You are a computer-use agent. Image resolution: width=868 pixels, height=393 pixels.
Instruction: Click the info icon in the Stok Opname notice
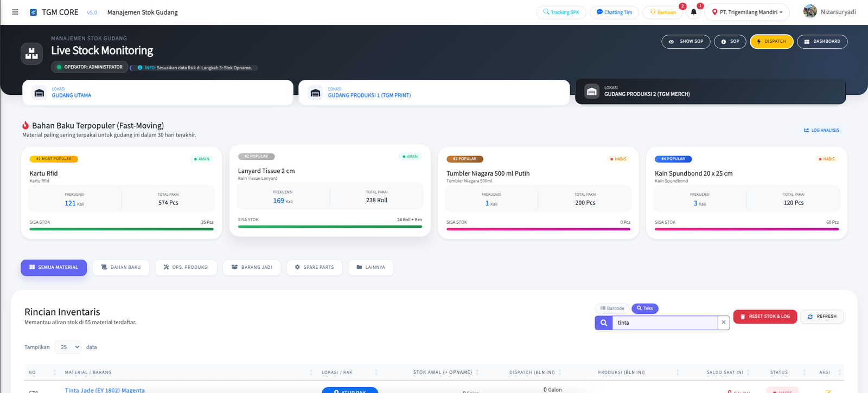point(140,68)
